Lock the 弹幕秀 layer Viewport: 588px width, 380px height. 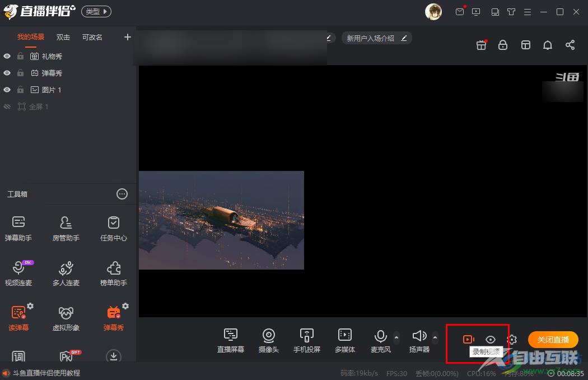point(20,73)
